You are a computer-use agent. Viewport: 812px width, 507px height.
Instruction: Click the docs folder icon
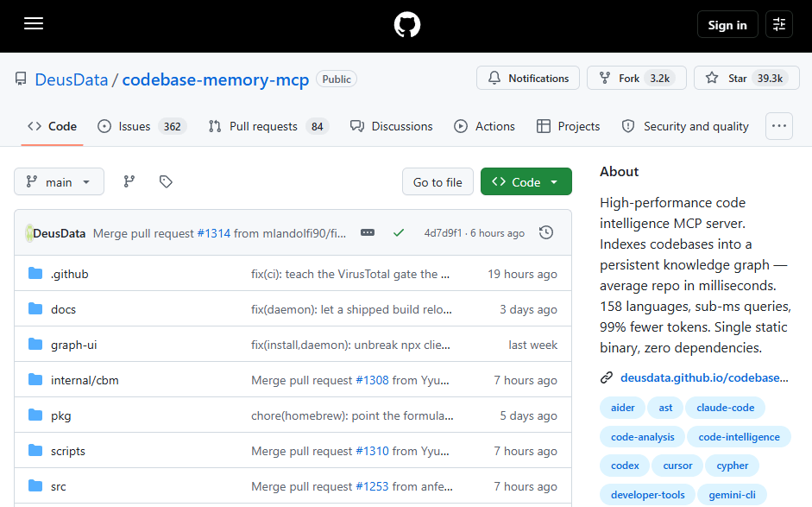pos(35,309)
